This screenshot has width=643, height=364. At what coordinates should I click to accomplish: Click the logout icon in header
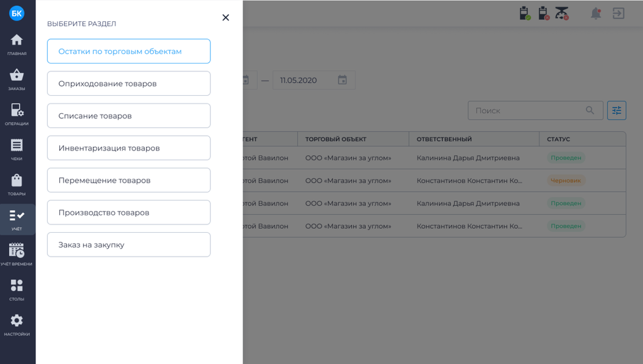[619, 14]
